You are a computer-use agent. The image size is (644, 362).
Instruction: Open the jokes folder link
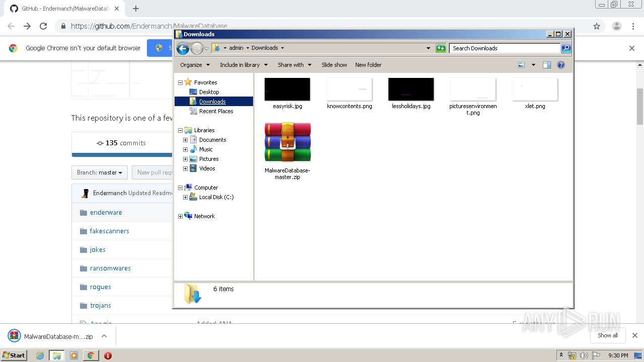(98, 249)
